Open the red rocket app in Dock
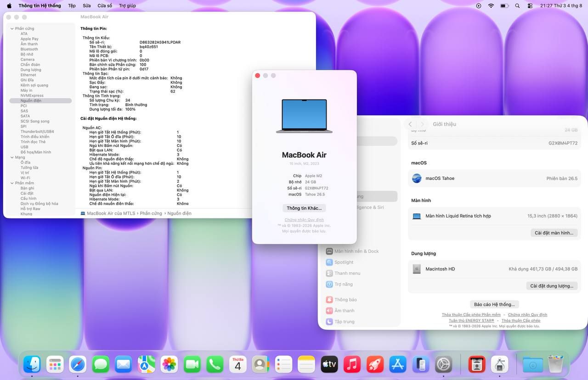Image resolution: width=588 pixels, height=380 pixels. click(375, 364)
